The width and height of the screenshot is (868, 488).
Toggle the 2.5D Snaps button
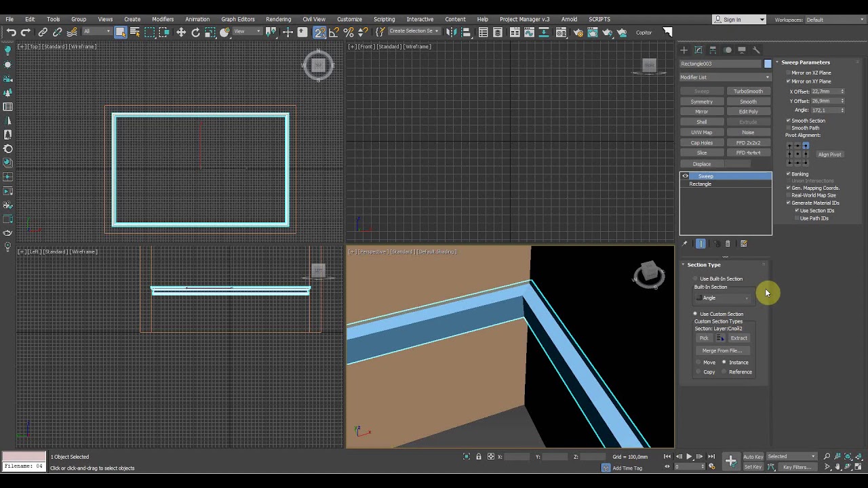[x=319, y=33]
